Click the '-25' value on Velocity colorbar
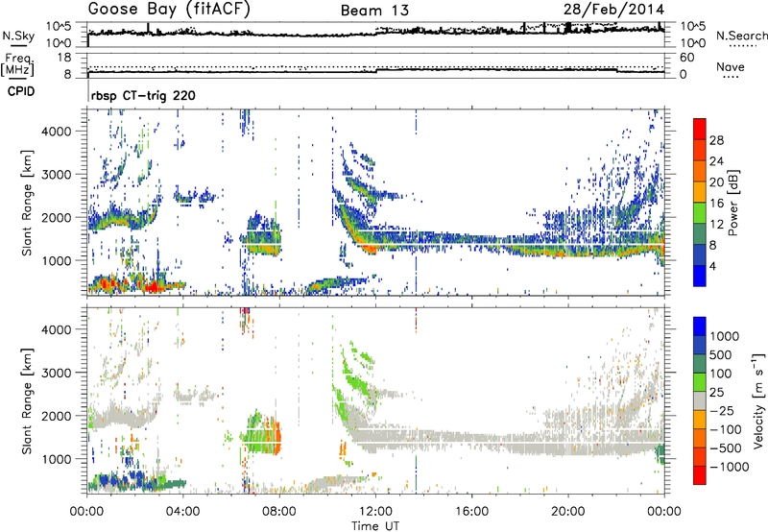The width and height of the screenshot is (768, 532). coord(722,410)
